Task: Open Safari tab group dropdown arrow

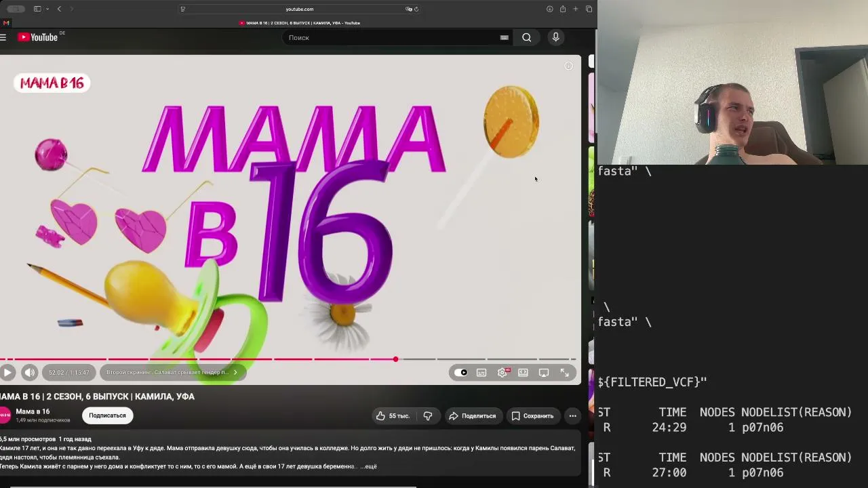Action: point(47,9)
